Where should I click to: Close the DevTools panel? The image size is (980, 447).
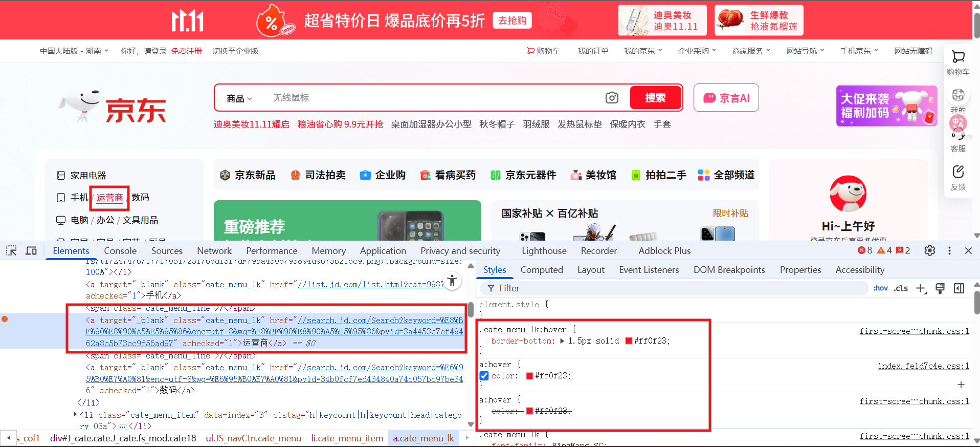[968, 250]
